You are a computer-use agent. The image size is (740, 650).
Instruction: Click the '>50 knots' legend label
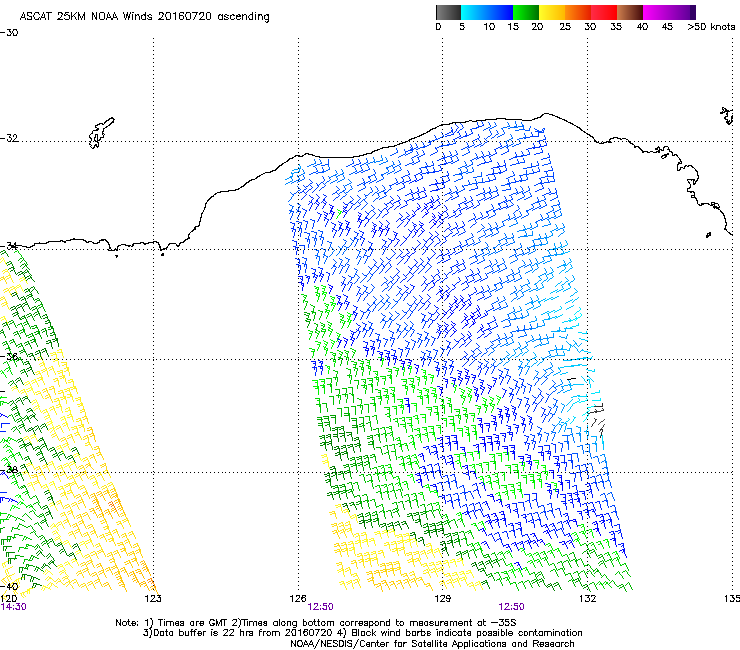pos(711,27)
